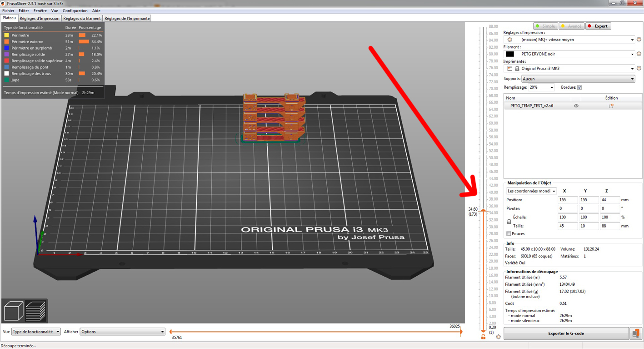Hide PETG_TEMP_TEST_v2.stl with its eye toggle
This screenshot has height=349, width=644.
point(576,106)
